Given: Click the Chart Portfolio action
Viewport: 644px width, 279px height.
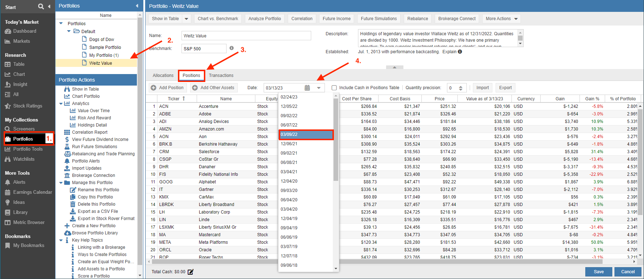Looking at the screenshot, I should pyautogui.click(x=86, y=96).
